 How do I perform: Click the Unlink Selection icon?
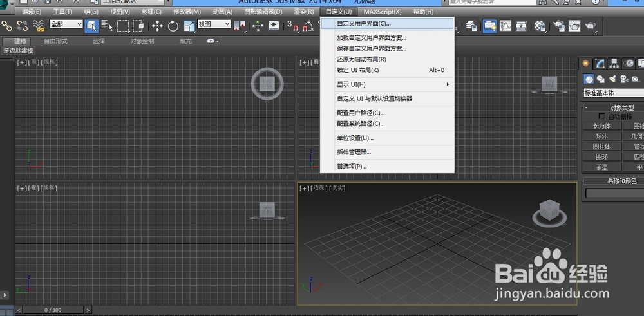[22, 26]
